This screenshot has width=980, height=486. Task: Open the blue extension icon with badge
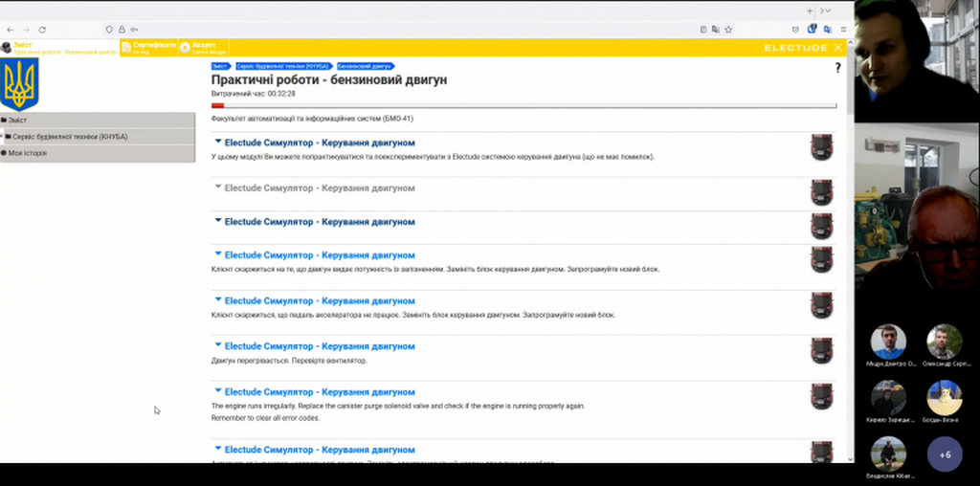812,29
